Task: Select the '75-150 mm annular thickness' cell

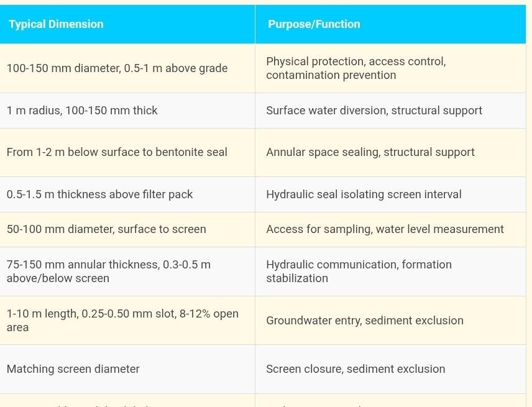Action: (x=109, y=272)
